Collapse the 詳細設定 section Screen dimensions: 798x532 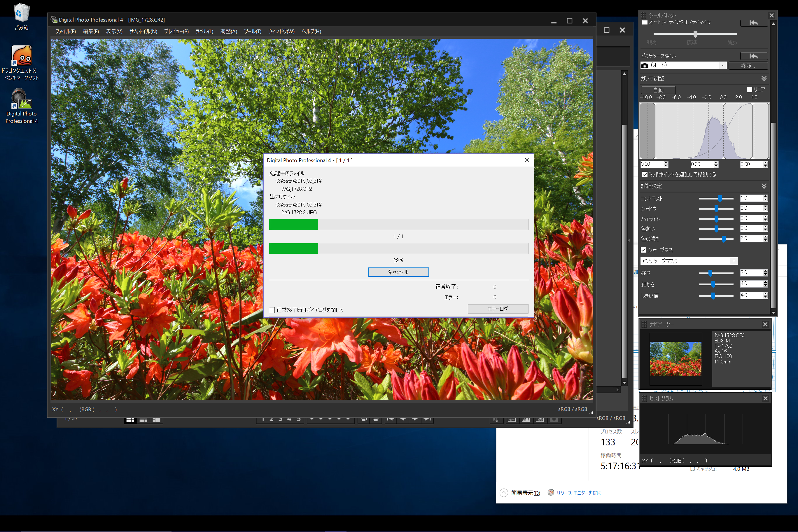click(764, 186)
